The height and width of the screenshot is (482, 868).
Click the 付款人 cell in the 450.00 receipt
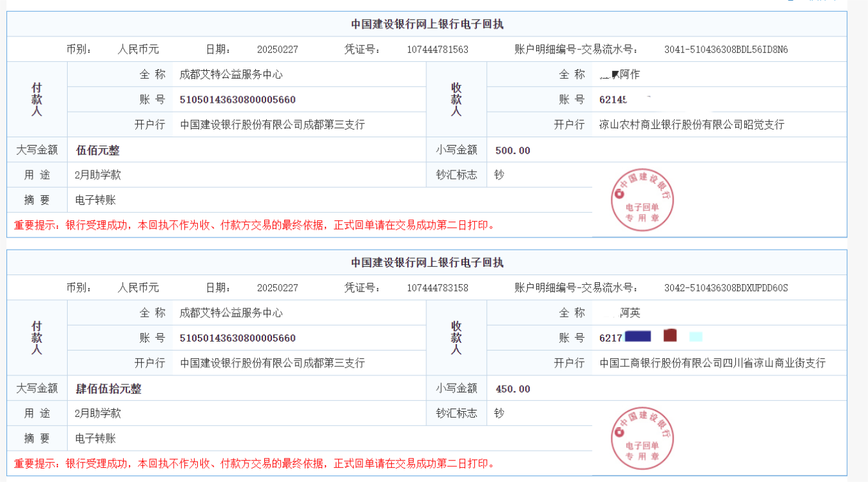point(37,338)
